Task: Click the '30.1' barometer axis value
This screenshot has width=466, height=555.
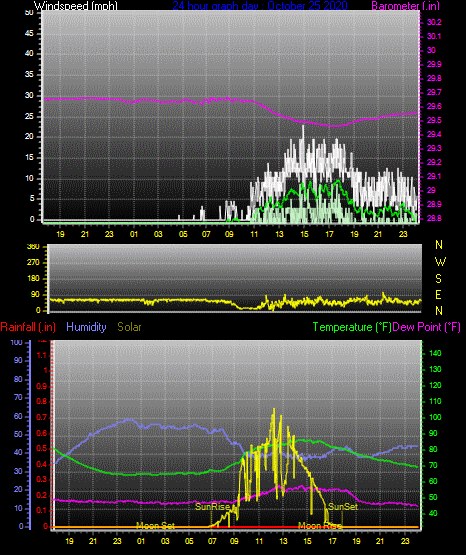Action: tap(434, 36)
